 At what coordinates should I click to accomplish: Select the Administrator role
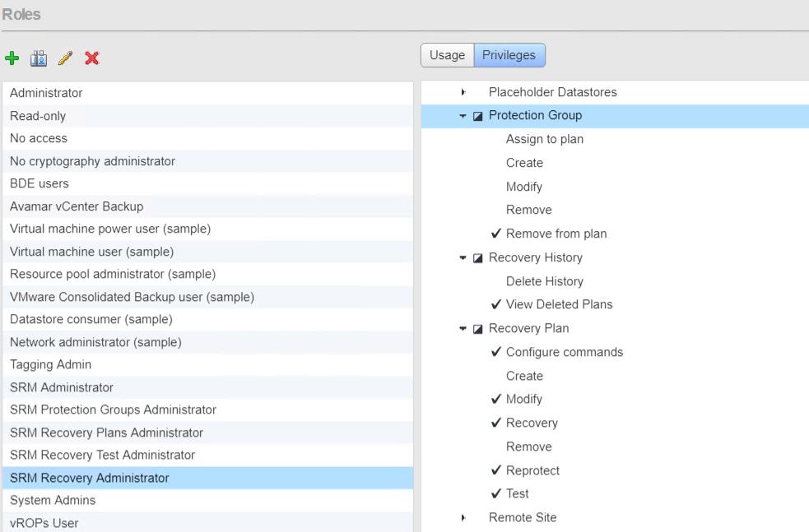(208, 93)
